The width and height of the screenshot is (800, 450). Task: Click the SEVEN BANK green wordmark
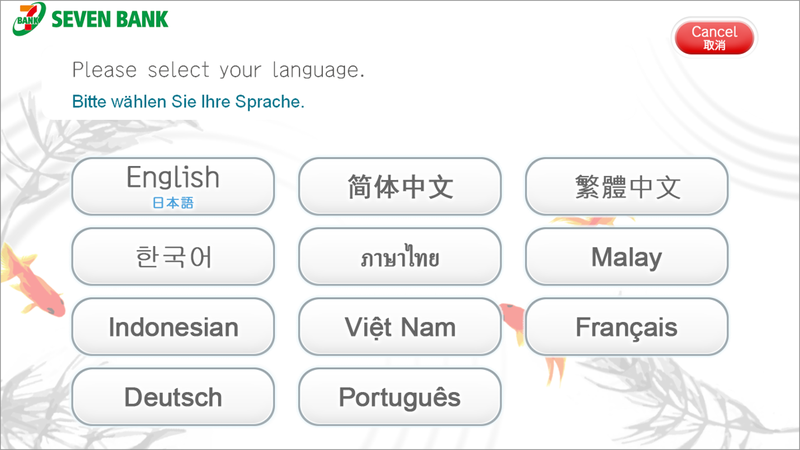[x=110, y=19]
